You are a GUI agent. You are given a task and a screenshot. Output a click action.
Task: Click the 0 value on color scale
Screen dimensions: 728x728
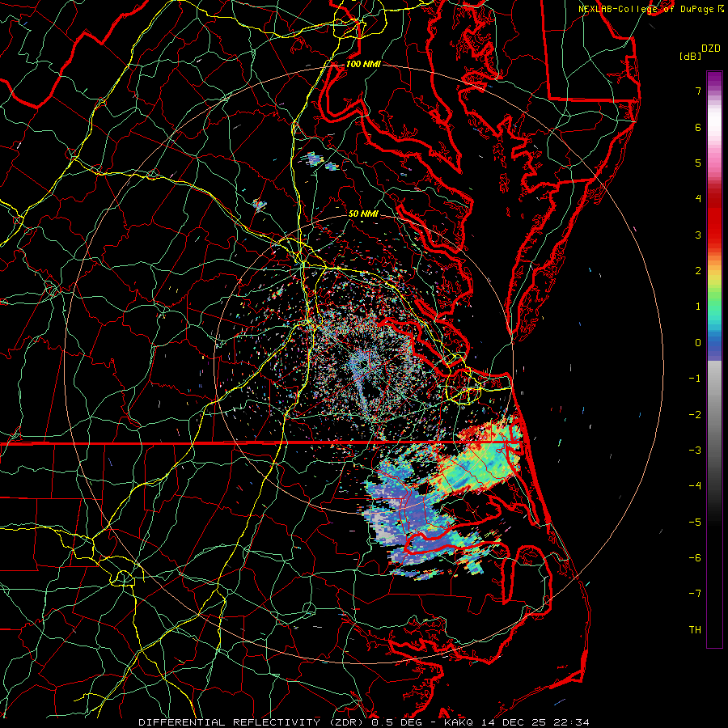(698, 343)
